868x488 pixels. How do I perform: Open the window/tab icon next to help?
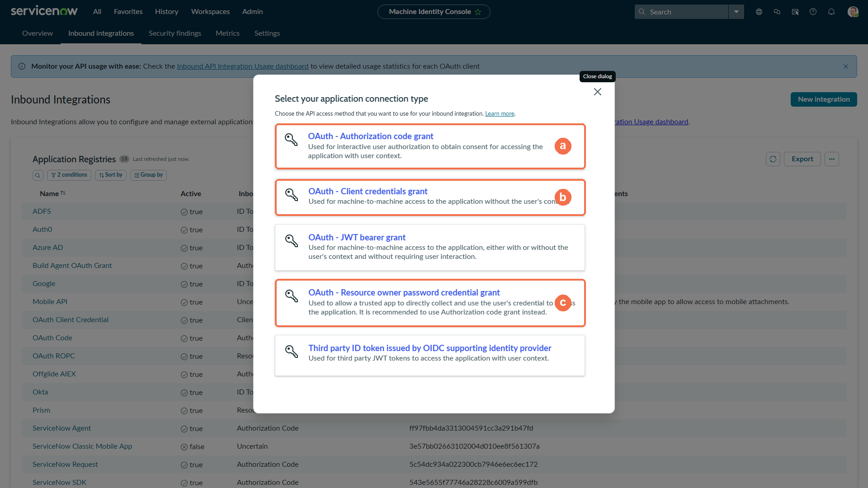click(795, 12)
